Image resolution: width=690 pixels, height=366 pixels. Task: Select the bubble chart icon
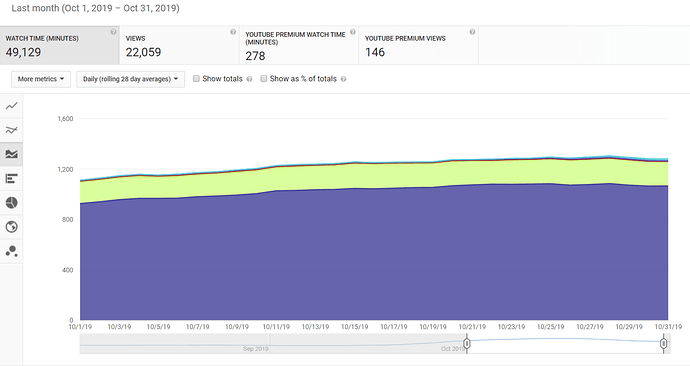point(11,251)
